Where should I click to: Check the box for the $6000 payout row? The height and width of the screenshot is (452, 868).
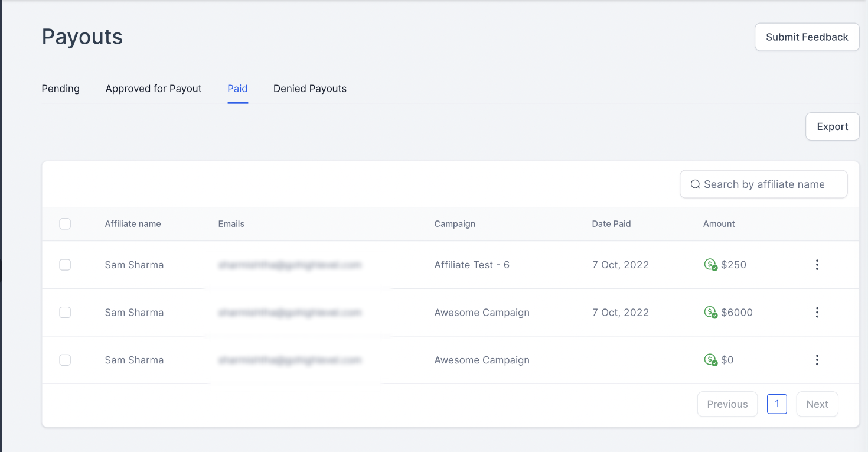click(65, 312)
